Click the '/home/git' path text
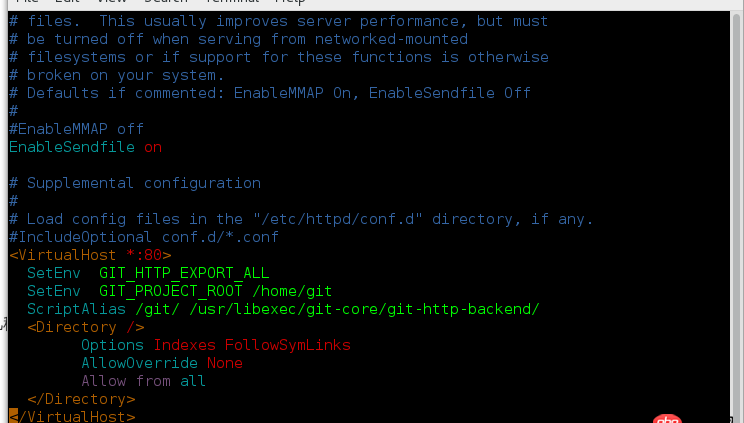This screenshot has height=423, width=744. pos(292,291)
